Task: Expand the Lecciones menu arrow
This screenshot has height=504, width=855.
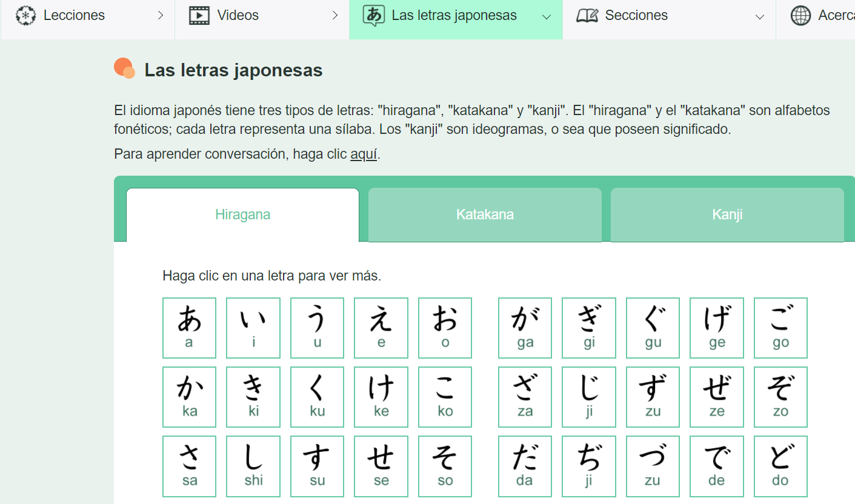Action: [161, 16]
